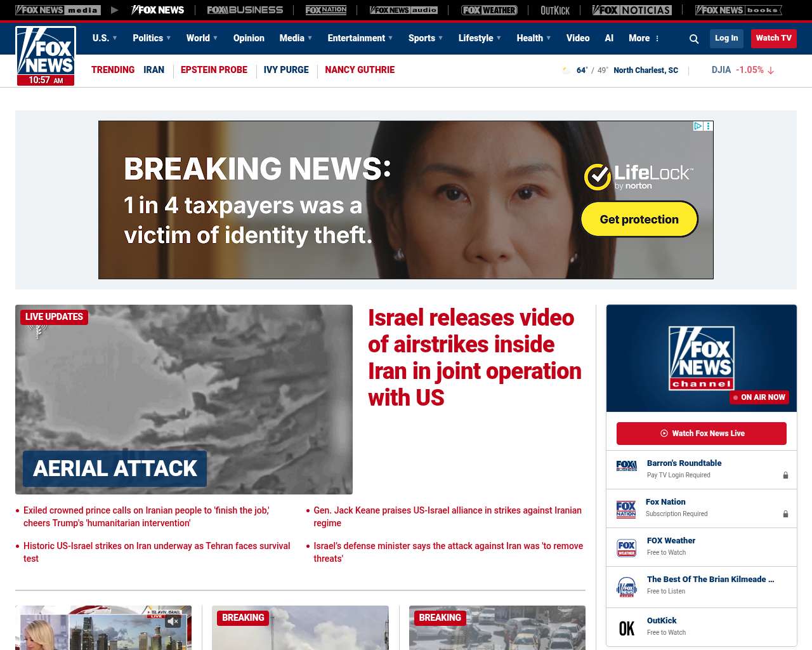Open the IRAN trending topic
The image size is (812, 650).
(154, 70)
